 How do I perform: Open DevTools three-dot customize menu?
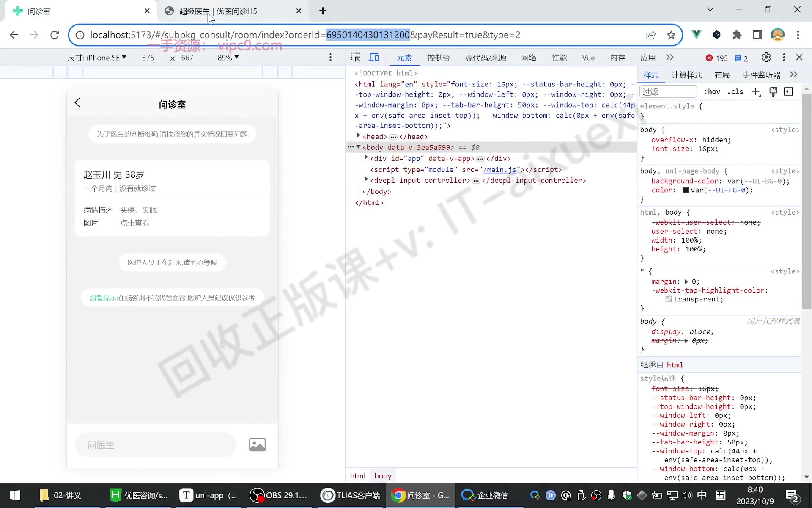pyautogui.click(x=784, y=57)
